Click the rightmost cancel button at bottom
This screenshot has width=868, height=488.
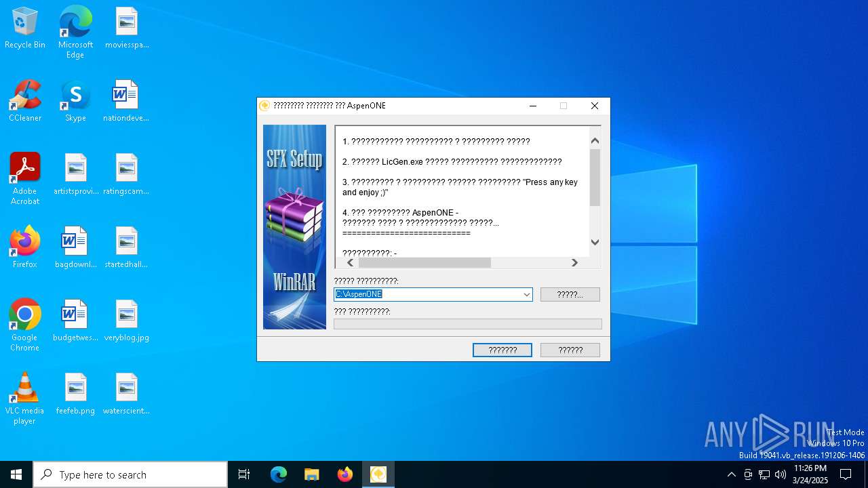pos(570,350)
